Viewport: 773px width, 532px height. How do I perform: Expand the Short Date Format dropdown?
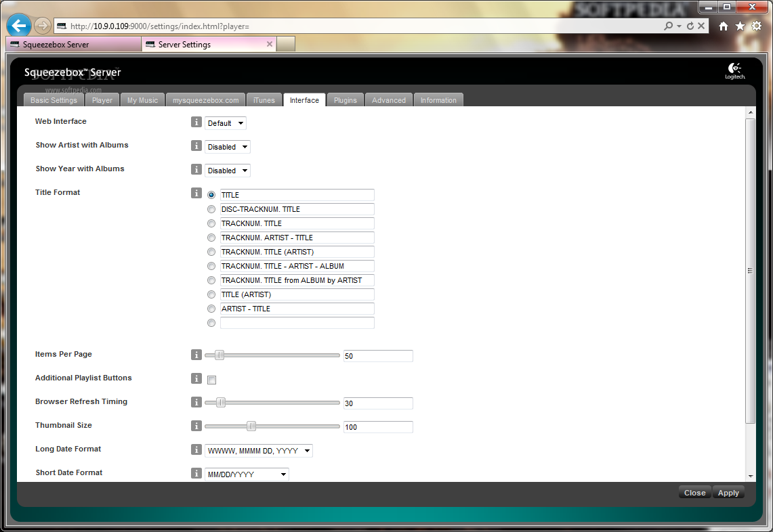pyautogui.click(x=247, y=474)
